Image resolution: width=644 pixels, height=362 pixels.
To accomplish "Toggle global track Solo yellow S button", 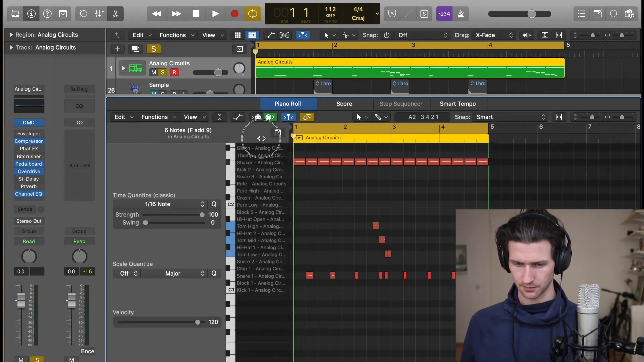I will [x=153, y=49].
